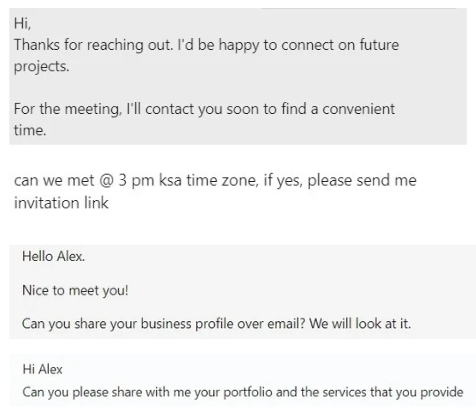
Task: Click the word "projects." in the first message
Action: tap(42, 66)
